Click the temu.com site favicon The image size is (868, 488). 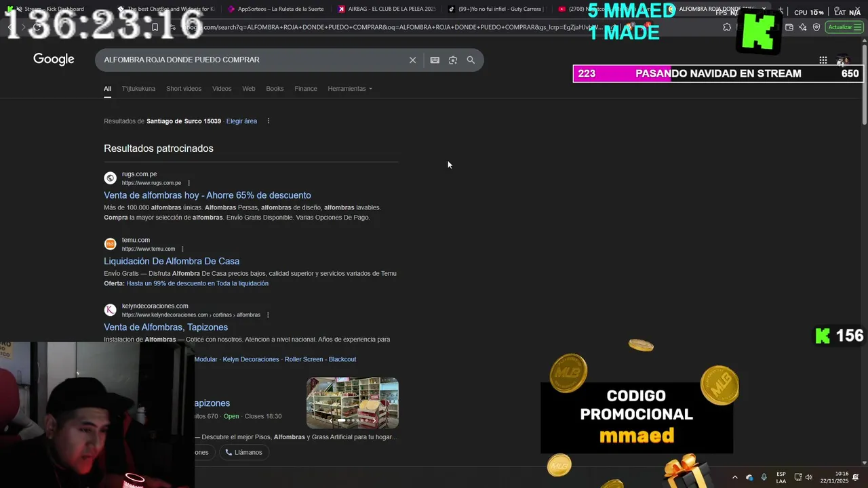point(110,244)
